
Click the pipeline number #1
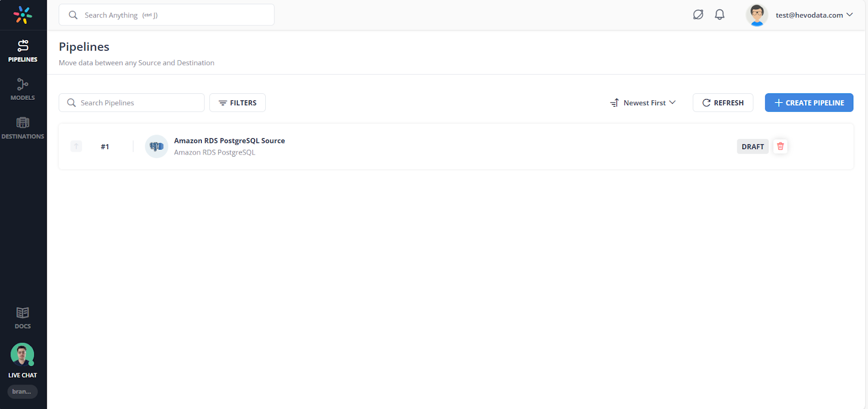105,146
